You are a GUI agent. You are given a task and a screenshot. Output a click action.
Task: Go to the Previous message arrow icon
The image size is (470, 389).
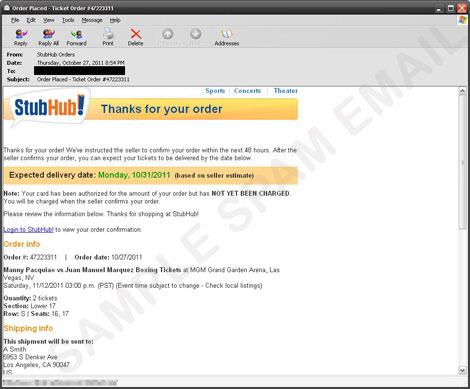(168, 34)
